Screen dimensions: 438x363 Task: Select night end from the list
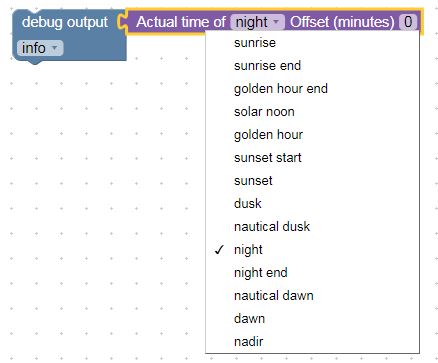(x=312, y=273)
